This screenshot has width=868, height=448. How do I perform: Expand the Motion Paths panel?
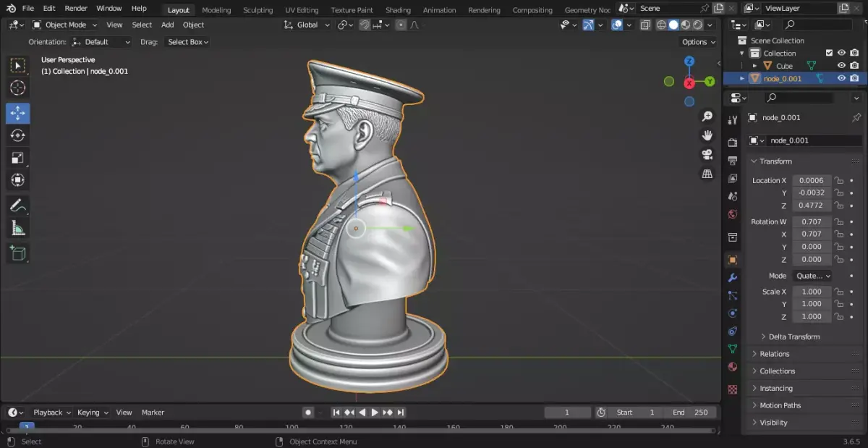point(780,405)
